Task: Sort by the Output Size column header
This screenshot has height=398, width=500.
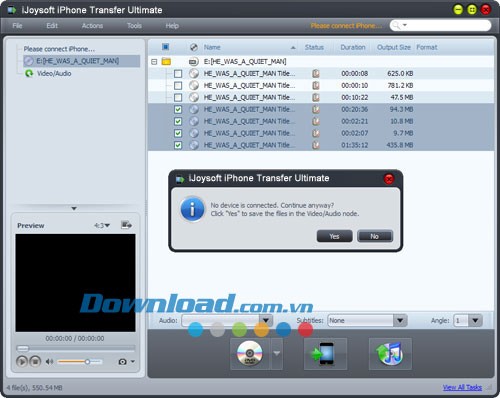Action: [x=394, y=47]
